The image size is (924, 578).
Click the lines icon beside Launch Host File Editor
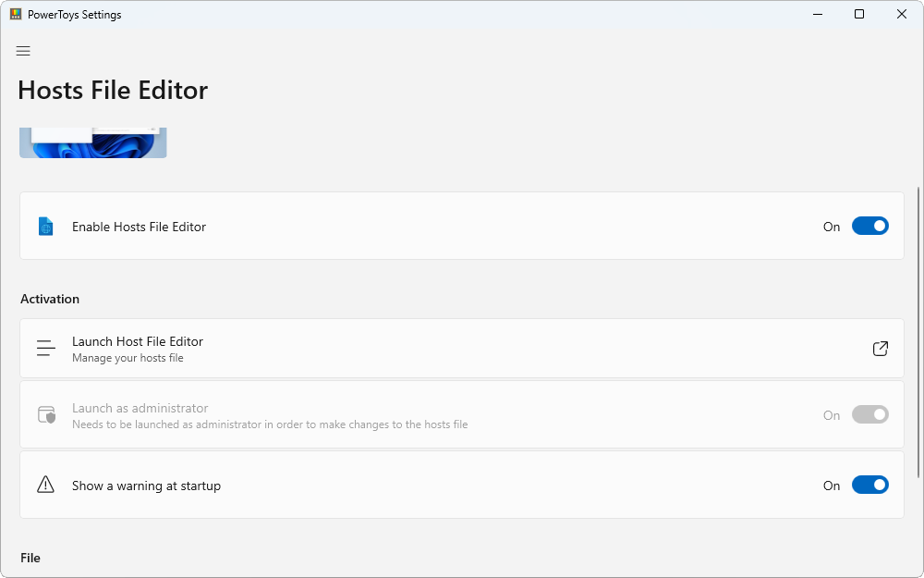45,349
